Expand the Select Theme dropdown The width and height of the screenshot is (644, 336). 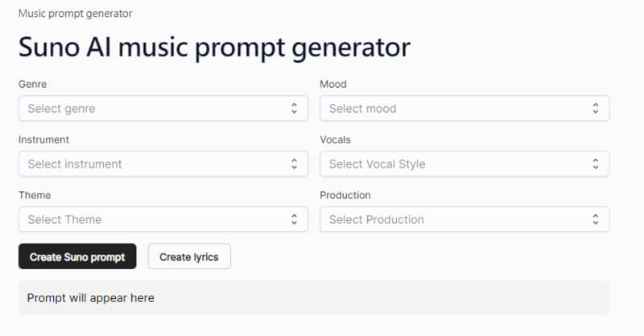(163, 219)
